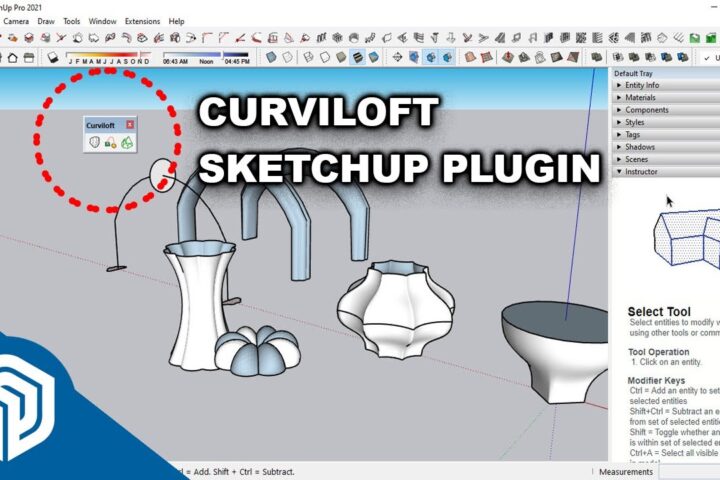The height and width of the screenshot is (480, 720).
Task: Select Sandbox From Contours tool
Action: click(x=470, y=57)
